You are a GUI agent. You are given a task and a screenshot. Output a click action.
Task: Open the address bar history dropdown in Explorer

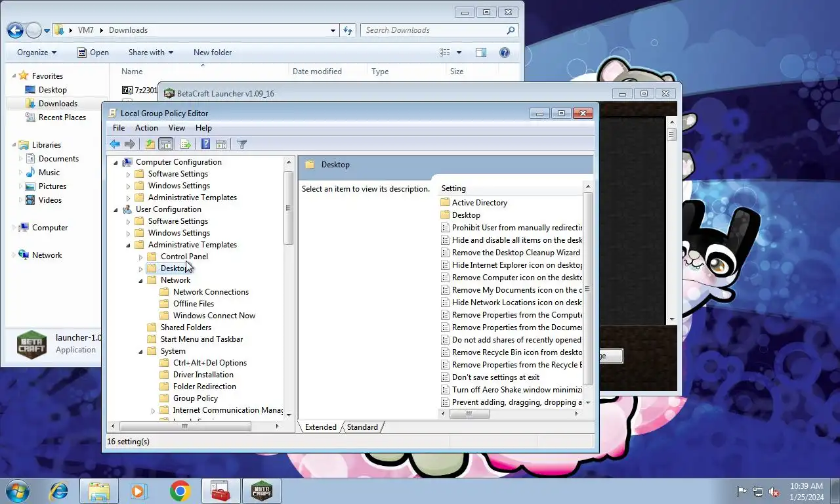tap(333, 30)
